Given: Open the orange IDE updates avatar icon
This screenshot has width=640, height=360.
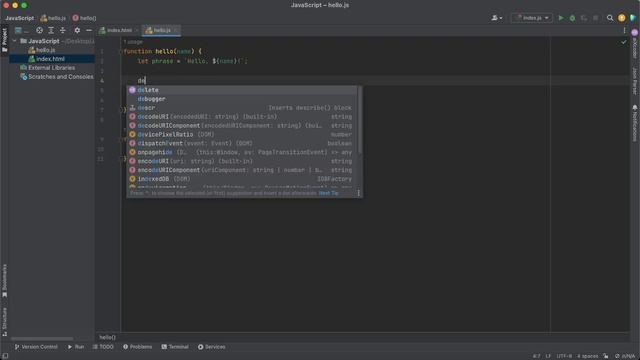Looking at the screenshot, I should tap(622, 18).
